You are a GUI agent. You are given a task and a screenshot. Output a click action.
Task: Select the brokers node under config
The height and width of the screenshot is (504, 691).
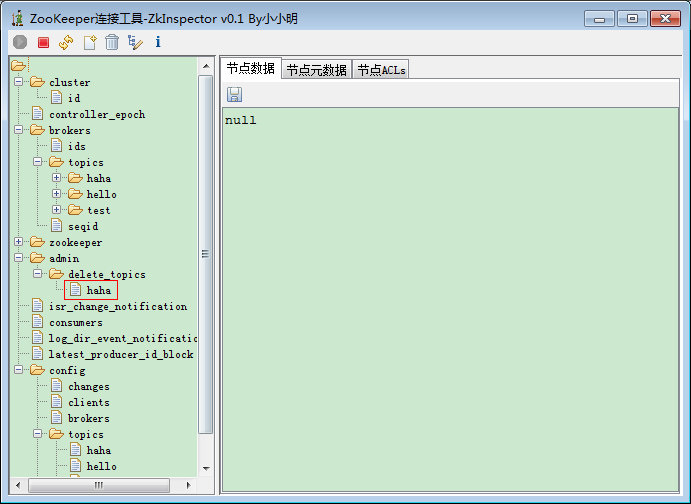[89, 418]
